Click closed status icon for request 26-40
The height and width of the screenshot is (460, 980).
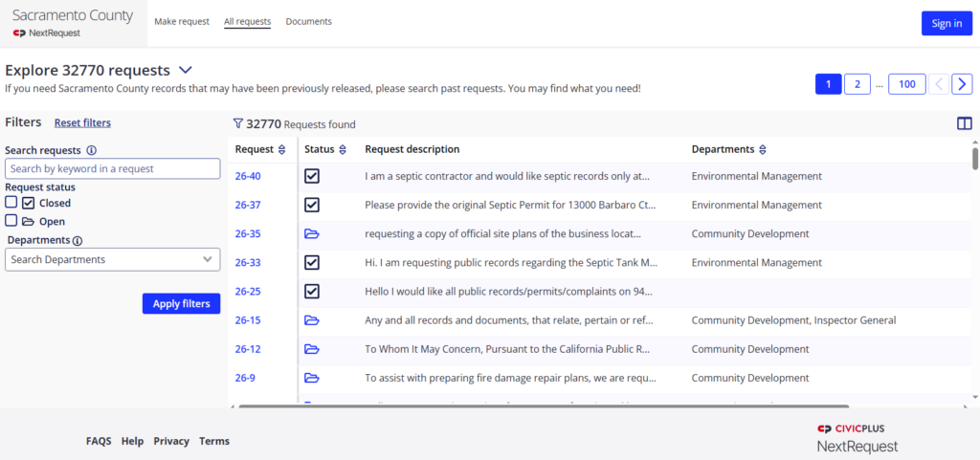coord(312,176)
